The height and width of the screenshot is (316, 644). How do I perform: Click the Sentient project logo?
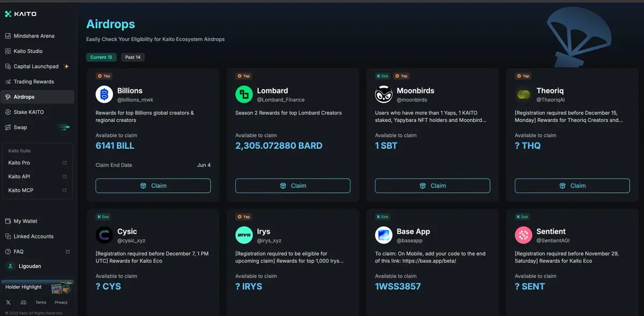[x=523, y=235]
